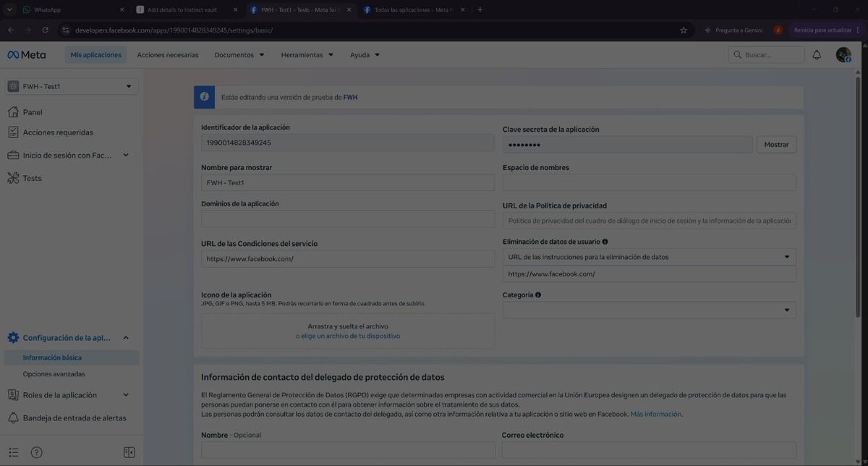
Task: Collapse Configuración de la aplicación section
Action: [126, 338]
